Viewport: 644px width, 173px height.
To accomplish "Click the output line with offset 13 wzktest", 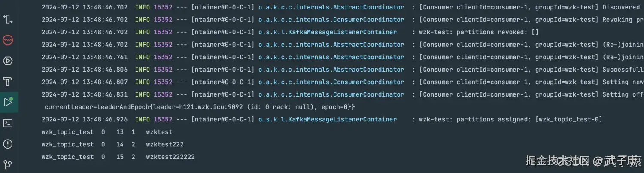I will tap(107, 132).
